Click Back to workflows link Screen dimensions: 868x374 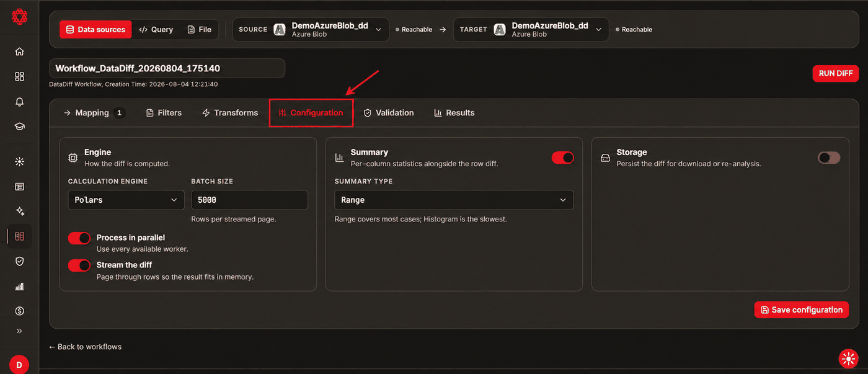[x=86, y=347]
